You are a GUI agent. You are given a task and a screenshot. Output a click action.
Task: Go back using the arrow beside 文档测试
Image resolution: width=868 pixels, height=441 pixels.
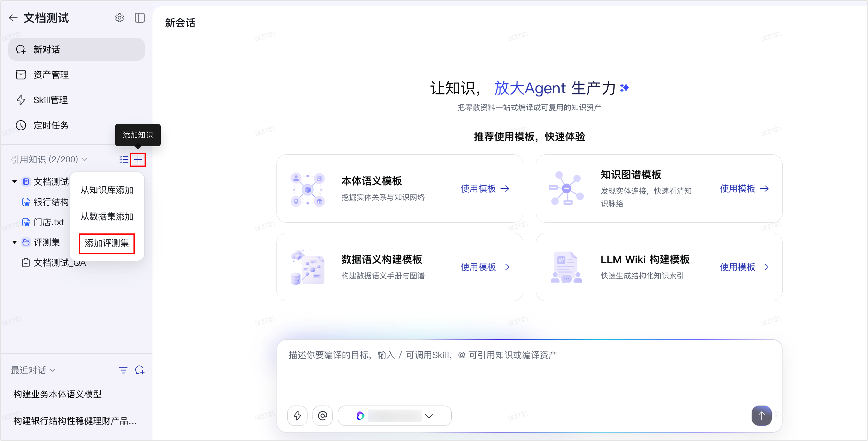(13, 18)
